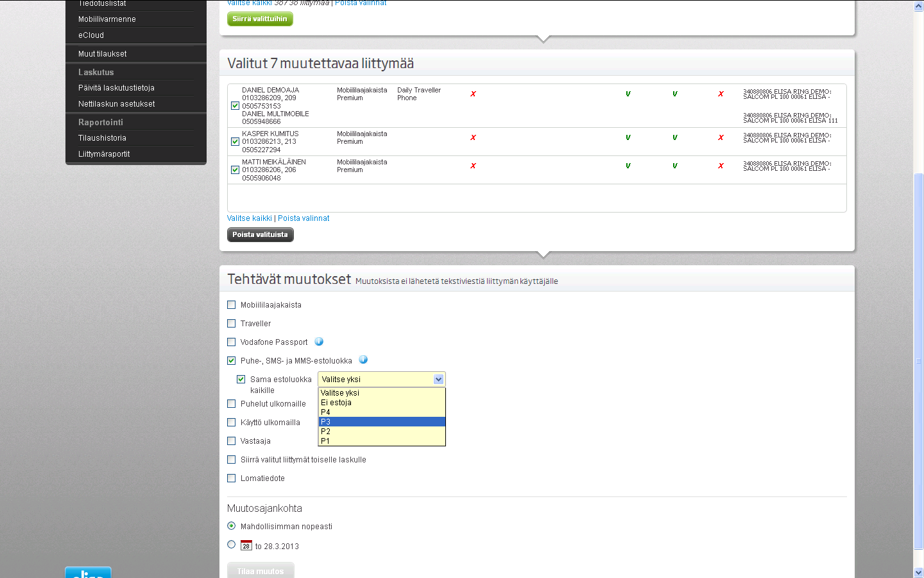Open Nettilaskun asetukset in the sidebar
The image size is (924, 578).
(117, 104)
